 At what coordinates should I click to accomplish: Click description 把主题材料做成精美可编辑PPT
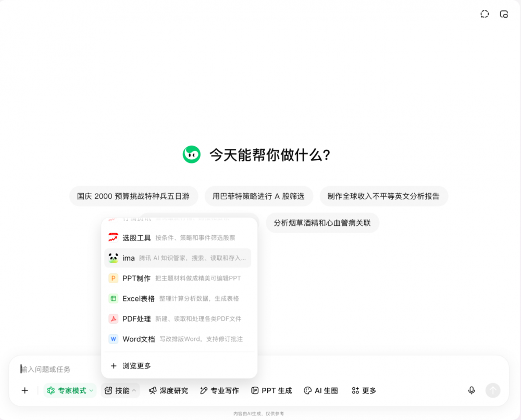(198, 278)
